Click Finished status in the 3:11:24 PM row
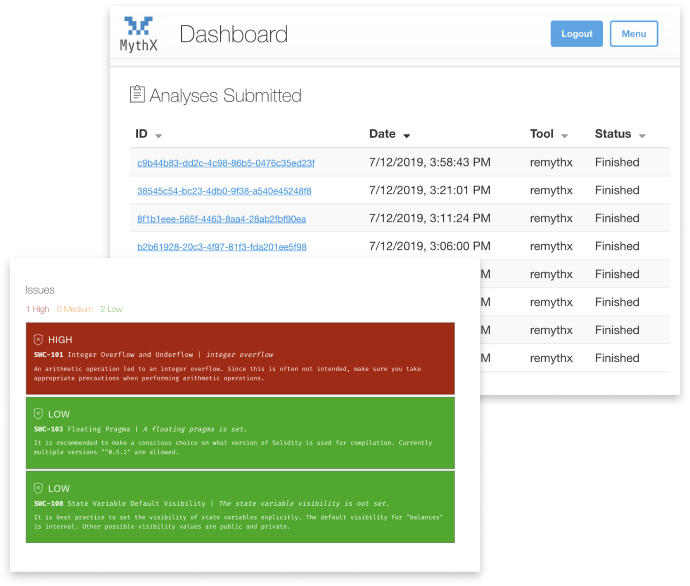 click(617, 218)
